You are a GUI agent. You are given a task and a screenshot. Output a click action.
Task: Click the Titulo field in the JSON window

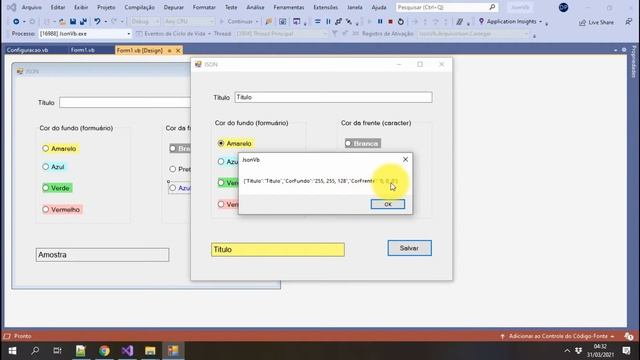point(333,97)
